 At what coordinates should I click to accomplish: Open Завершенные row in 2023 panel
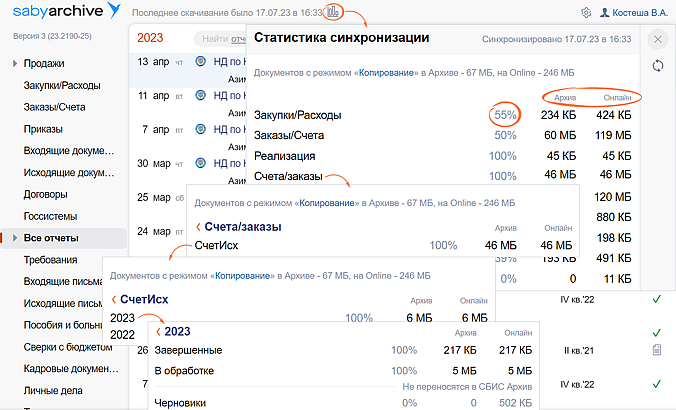[x=188, y=350]
